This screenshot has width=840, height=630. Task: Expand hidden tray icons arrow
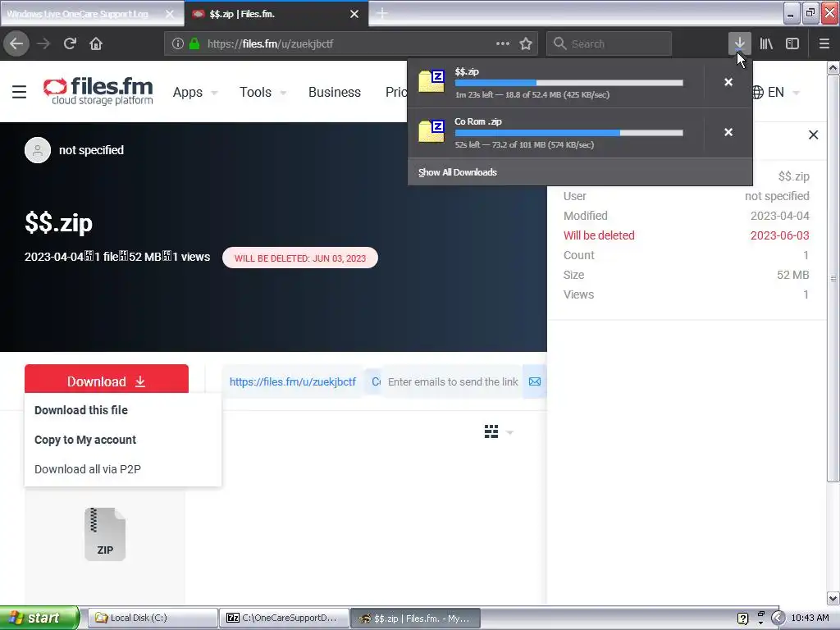[778, 619]
